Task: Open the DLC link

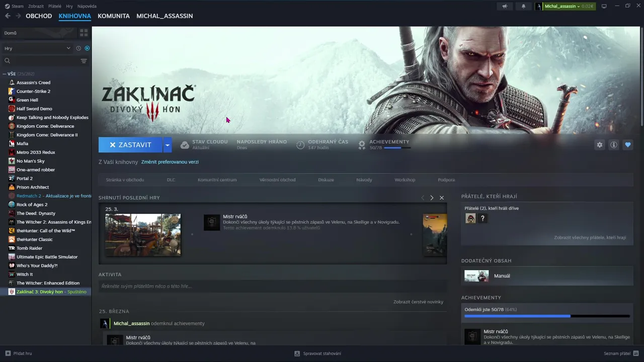Action: point(171,179)
